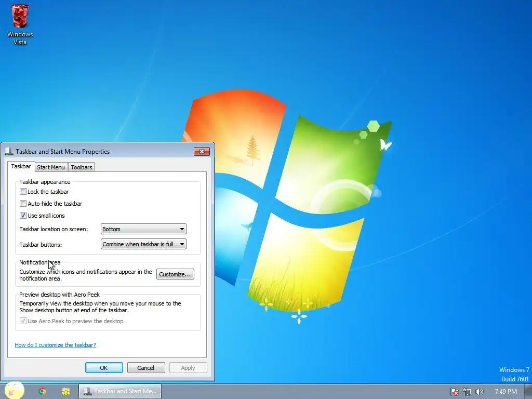Click the Taskbar appearance group label

45,182
